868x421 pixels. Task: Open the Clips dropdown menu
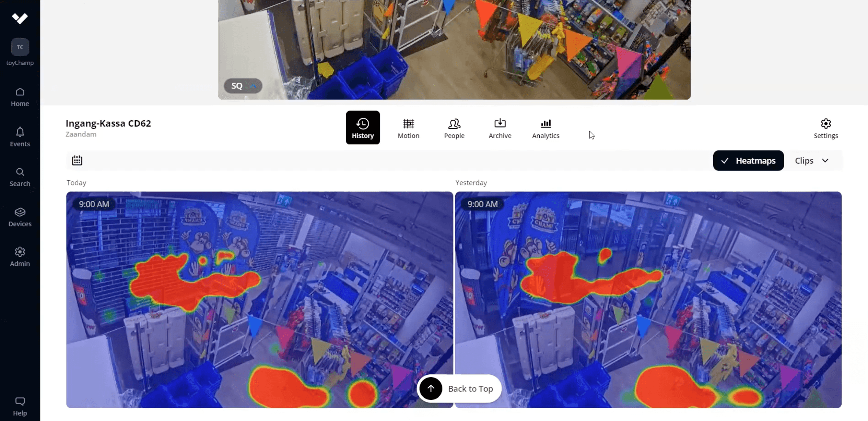point(811,160)
